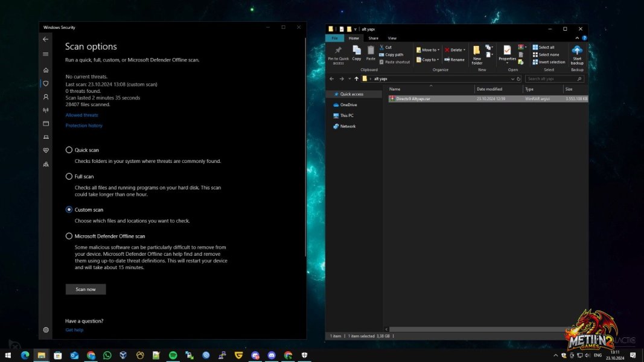The height and width of the screenshot is (362, 644).
Task: Select the Home ribbon tab
Action: point(354,38)
